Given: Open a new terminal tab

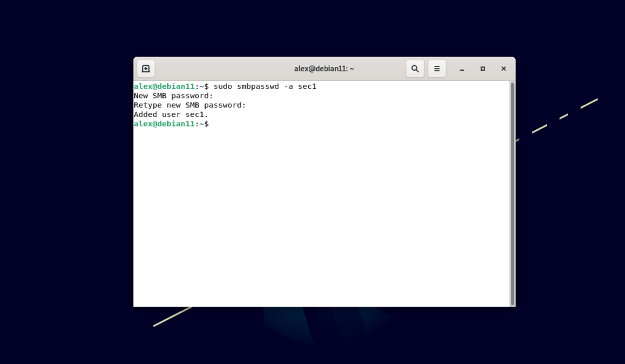Looking at the screenshot, I should coord(146,68).
